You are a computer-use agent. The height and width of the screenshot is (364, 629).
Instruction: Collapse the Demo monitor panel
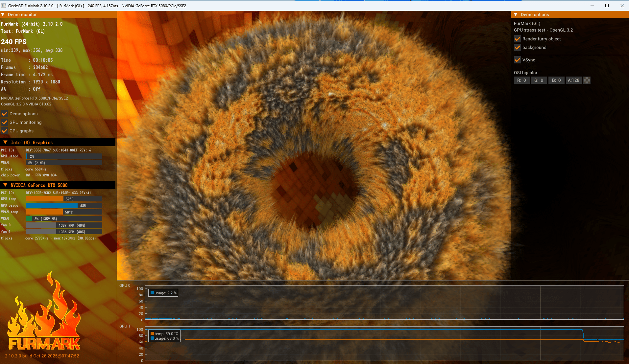point(3,14)
